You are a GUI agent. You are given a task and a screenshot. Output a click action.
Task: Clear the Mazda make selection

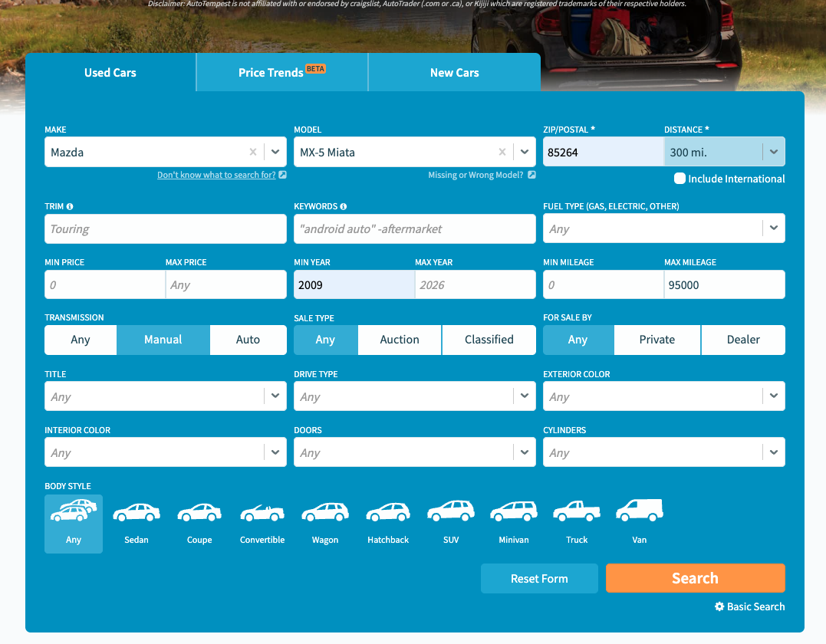pos(253,152)
